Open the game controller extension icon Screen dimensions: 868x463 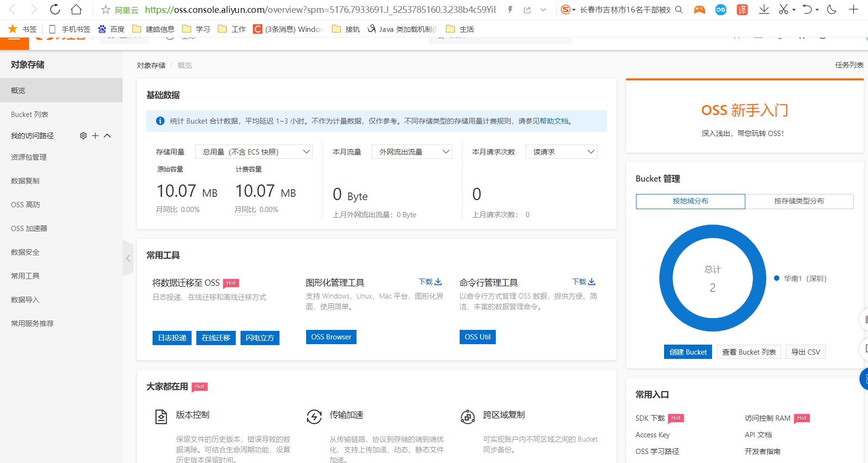pyautogui.click(x=699, y=10)
